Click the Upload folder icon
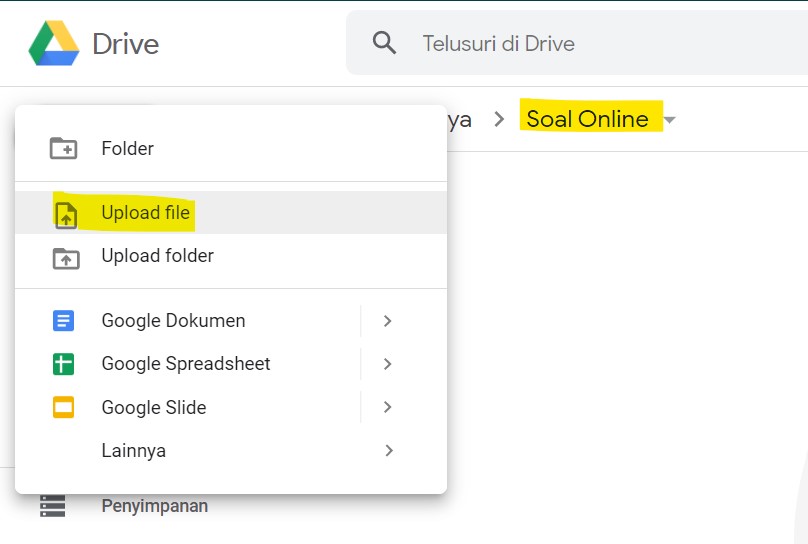 pyautogui.click(x=66, y=258)
